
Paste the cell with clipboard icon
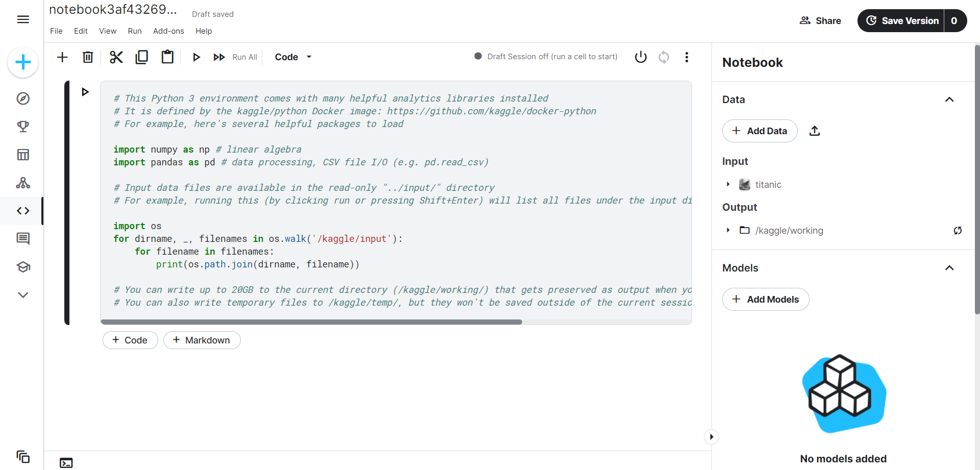[x=167, y=57]
